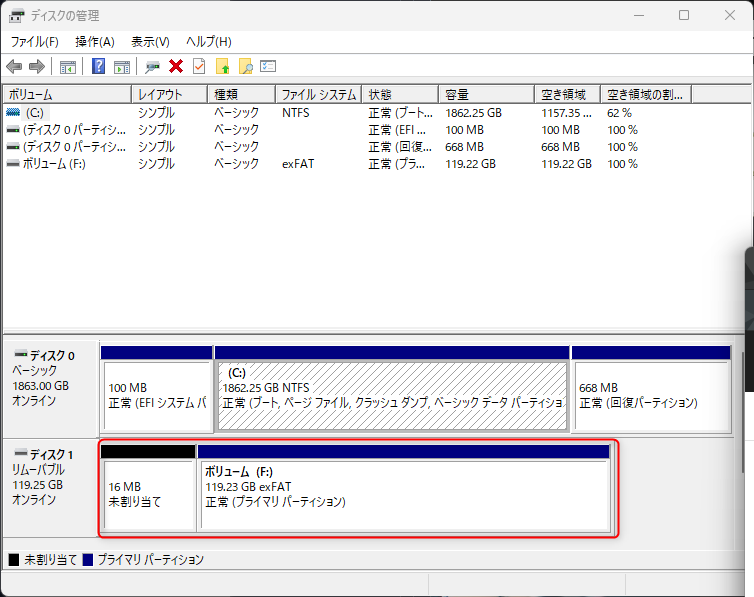Select the (C:) 1862.25 GB NTFS partition block
Screen dimensions: 754x597
[392, 388]
